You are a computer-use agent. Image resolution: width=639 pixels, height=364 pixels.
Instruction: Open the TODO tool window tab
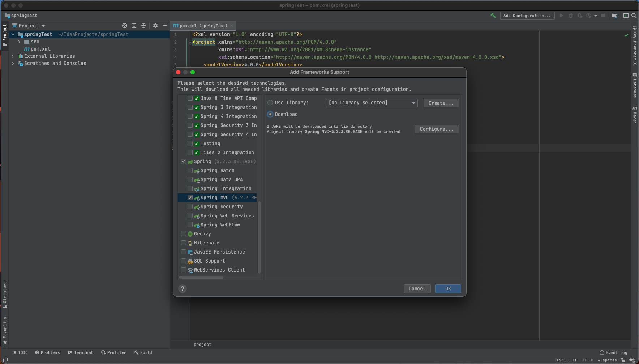[x=20, y=352]
